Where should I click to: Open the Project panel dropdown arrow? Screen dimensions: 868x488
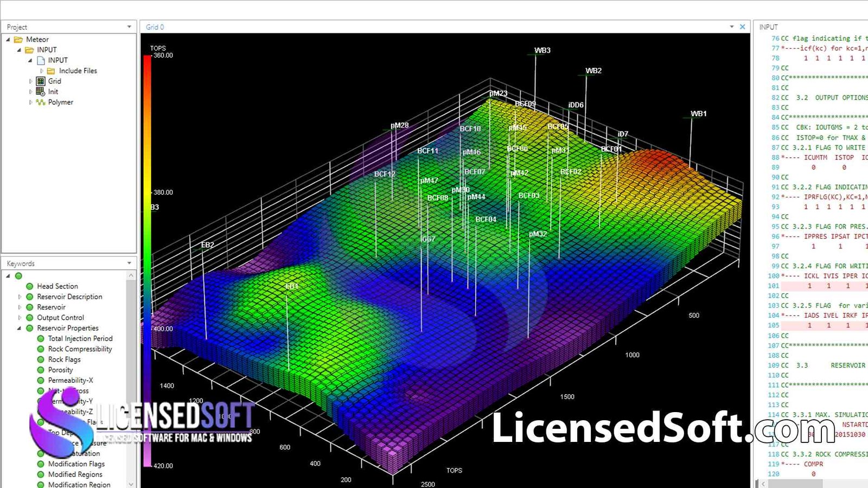click(x=129, y=27)
